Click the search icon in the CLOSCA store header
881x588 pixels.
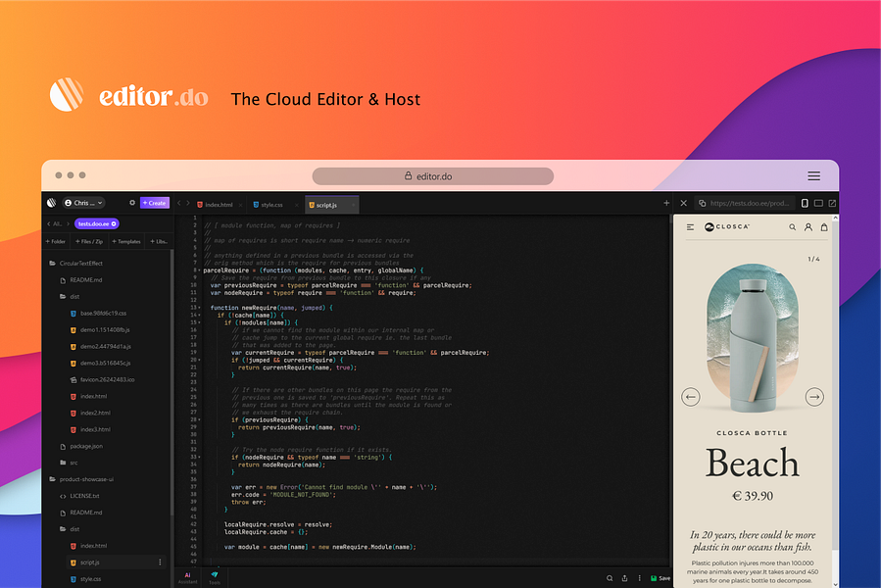793,226
